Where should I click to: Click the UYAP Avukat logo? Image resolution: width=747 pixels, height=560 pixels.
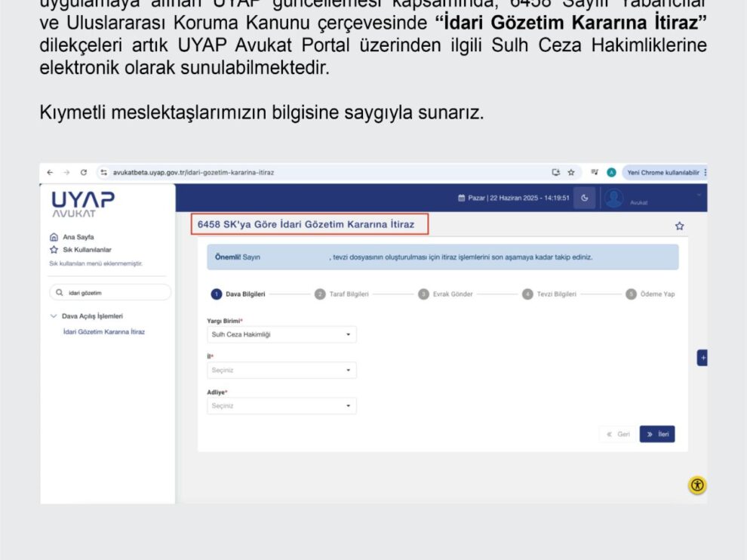click(83, 203)
